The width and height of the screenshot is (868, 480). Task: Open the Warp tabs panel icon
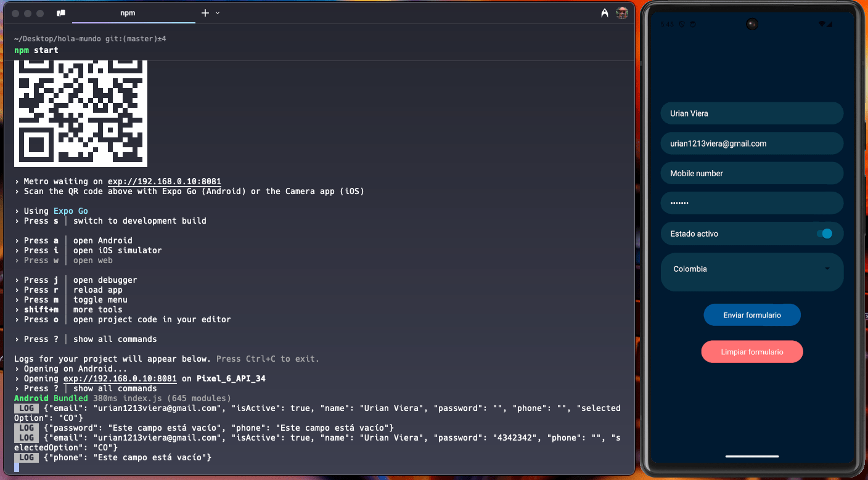pos(60,13)
